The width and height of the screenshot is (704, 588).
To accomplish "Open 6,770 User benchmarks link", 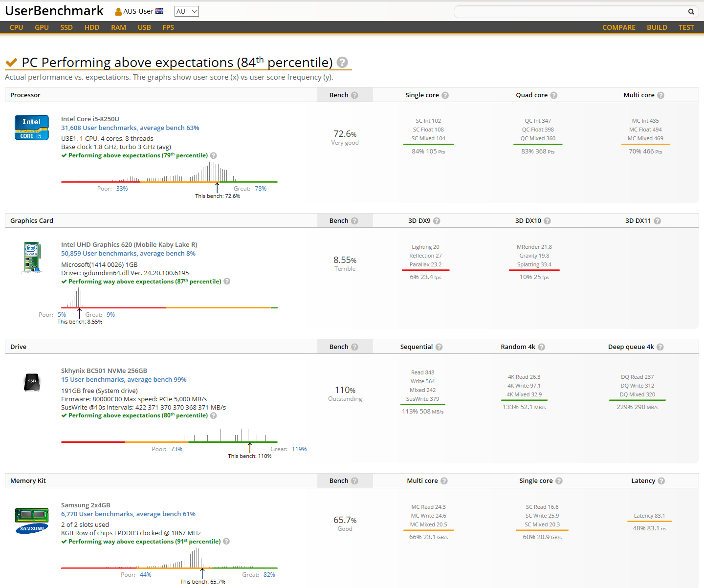I will [128, 514].
